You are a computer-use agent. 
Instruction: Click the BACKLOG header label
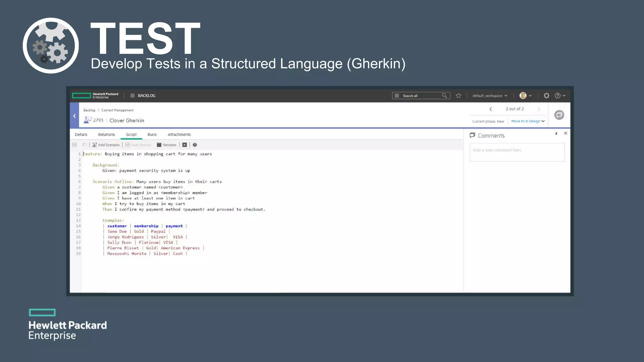tap(147, 96)
